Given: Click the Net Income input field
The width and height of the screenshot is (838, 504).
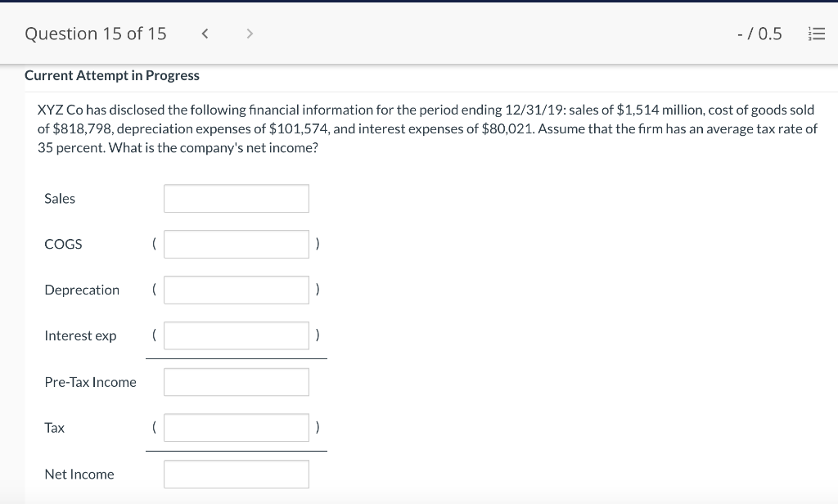Looking at the screenshot, I should point(236,474).
